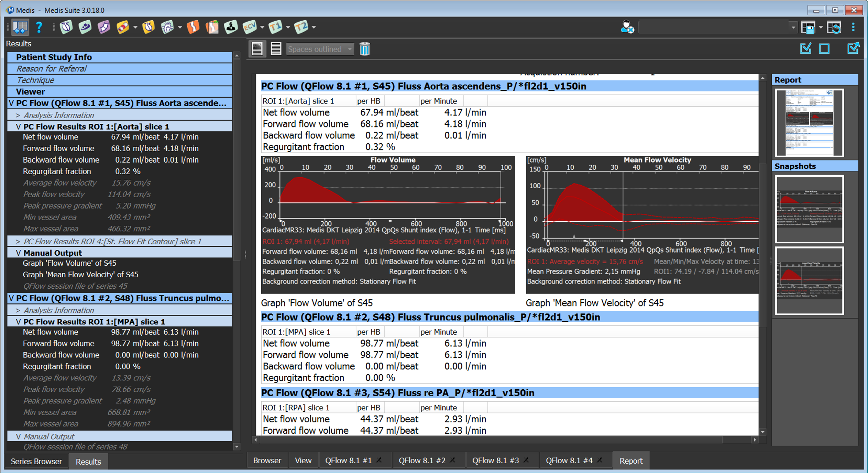The width and height of the screenshot is (868, 473).
Task: Switch to the Series Browser tab
Action: click(36, 462)
